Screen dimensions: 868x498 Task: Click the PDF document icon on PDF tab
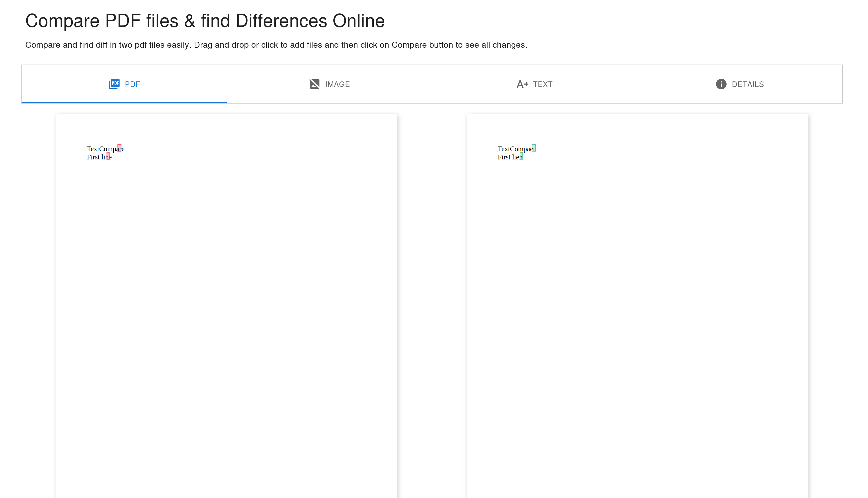[x=114, y=84]
